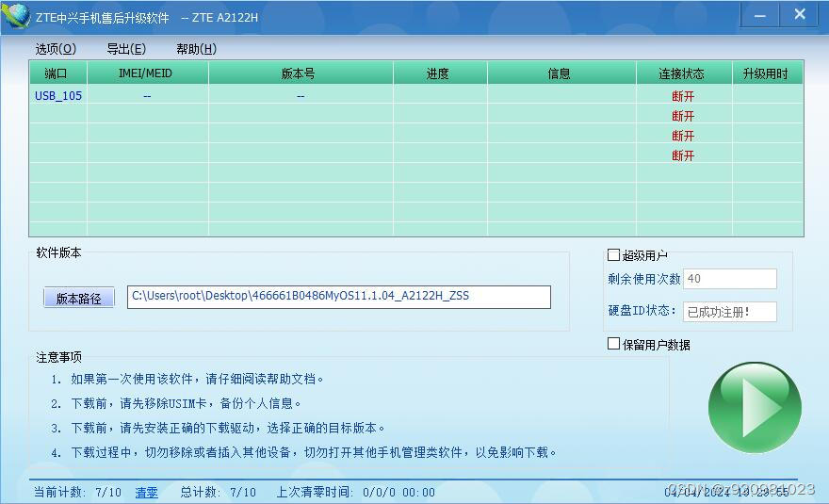The image size is (829, 504).
Task: Focus the version path input field
Action: pyautogui.click(x=339, y=297)
